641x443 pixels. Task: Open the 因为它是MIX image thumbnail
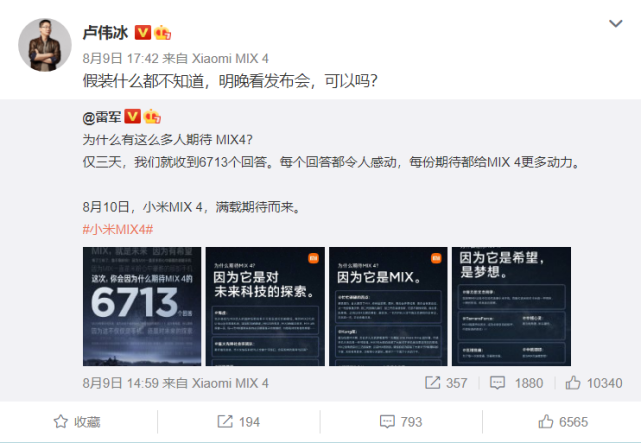388,306
